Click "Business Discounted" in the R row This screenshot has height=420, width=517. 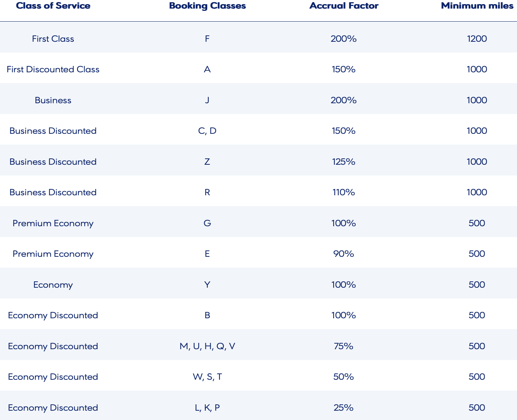pos(53,192)
